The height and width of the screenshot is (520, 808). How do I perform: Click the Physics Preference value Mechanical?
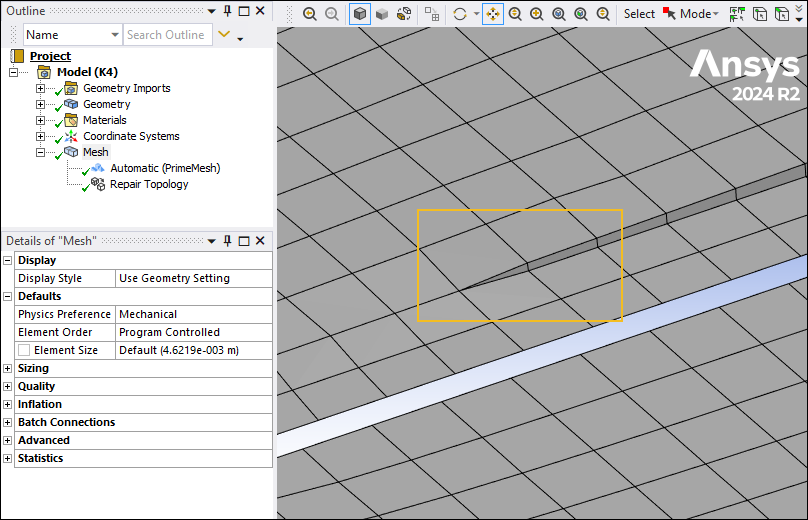148,314
